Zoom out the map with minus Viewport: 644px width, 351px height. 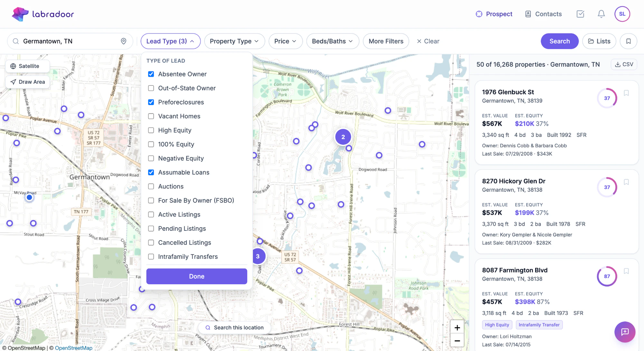457,341
